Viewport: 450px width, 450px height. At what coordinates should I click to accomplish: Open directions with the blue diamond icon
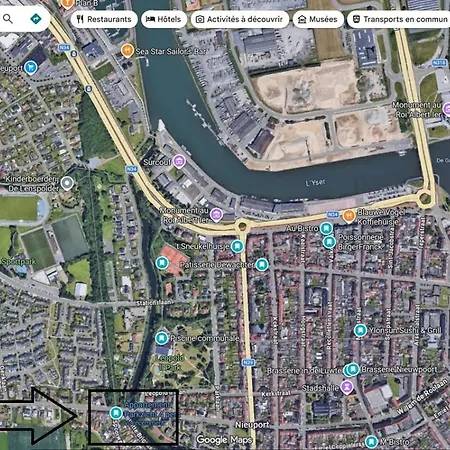click(x=36, y=19)
